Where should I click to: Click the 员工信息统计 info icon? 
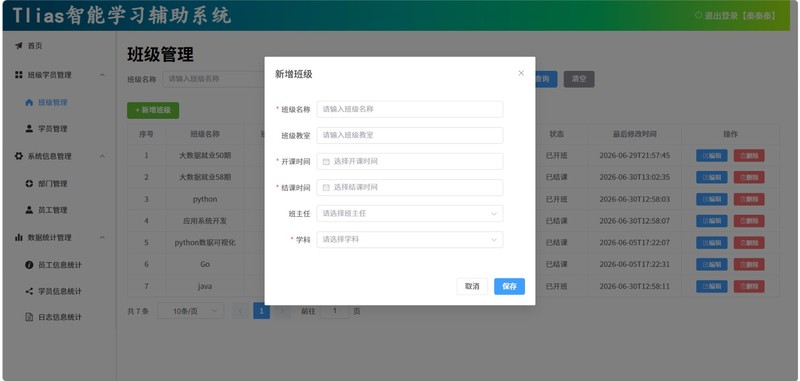coord(30,265)
